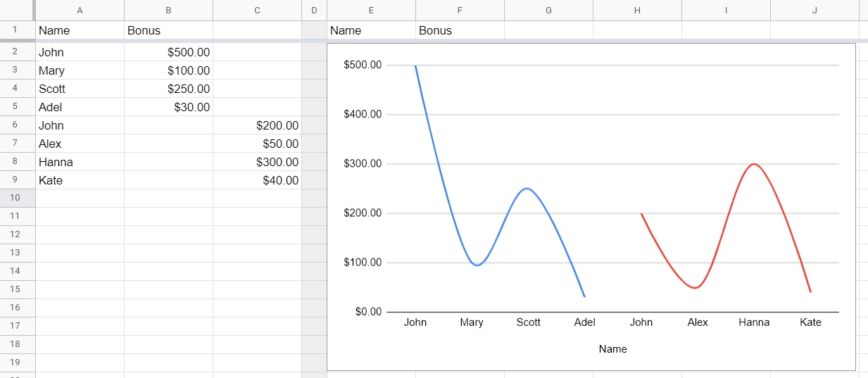868x378 pixels.
Task: Click the $100.00 cell in column B
Action: click(168, 70)
